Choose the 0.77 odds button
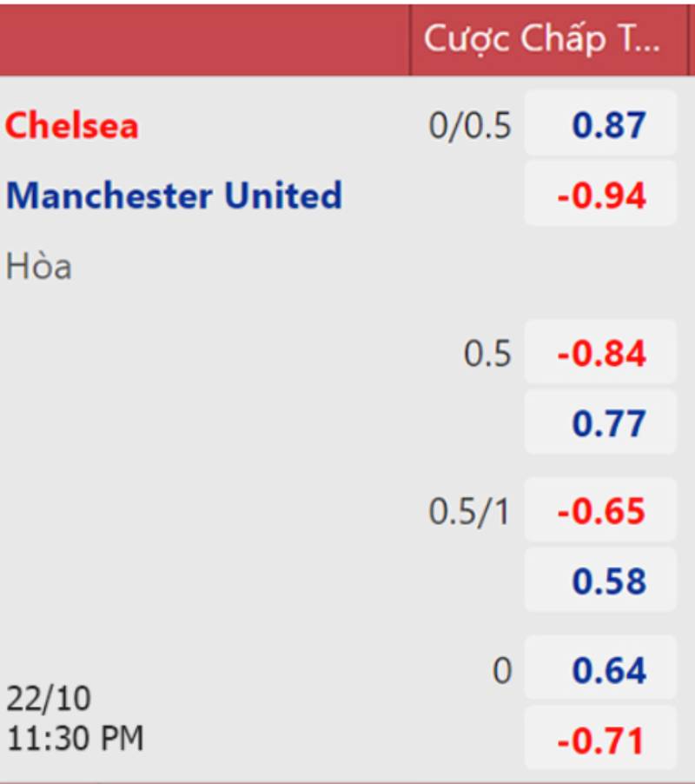This screenshot has height=784, width=695. click(x=600, y=423)
